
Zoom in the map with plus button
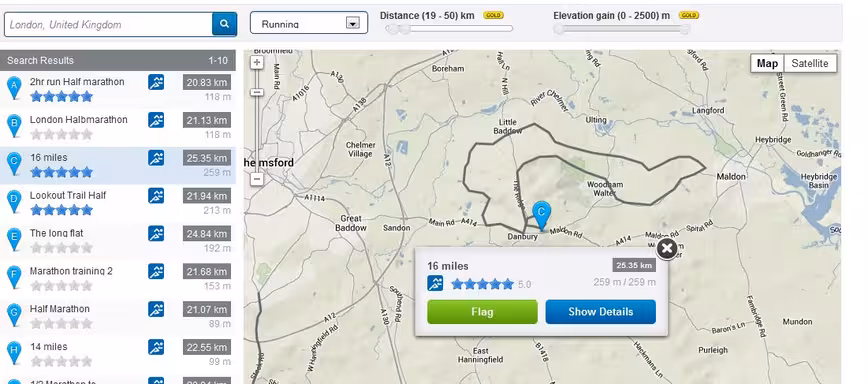(256, 63)
